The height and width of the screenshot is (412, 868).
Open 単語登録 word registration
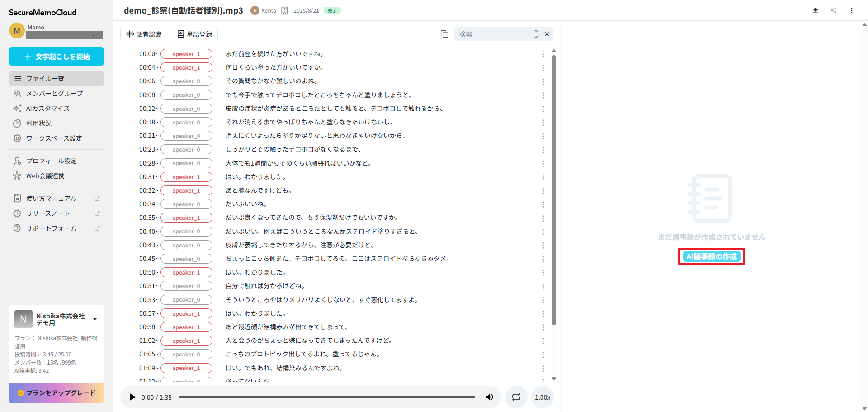coord(194,33)
